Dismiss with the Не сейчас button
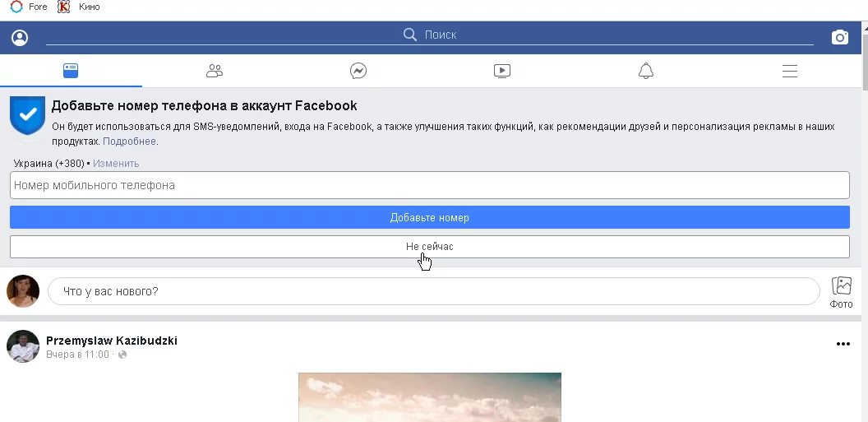The image size is (868, 422). pyautogui.click(x=430, y=247)
